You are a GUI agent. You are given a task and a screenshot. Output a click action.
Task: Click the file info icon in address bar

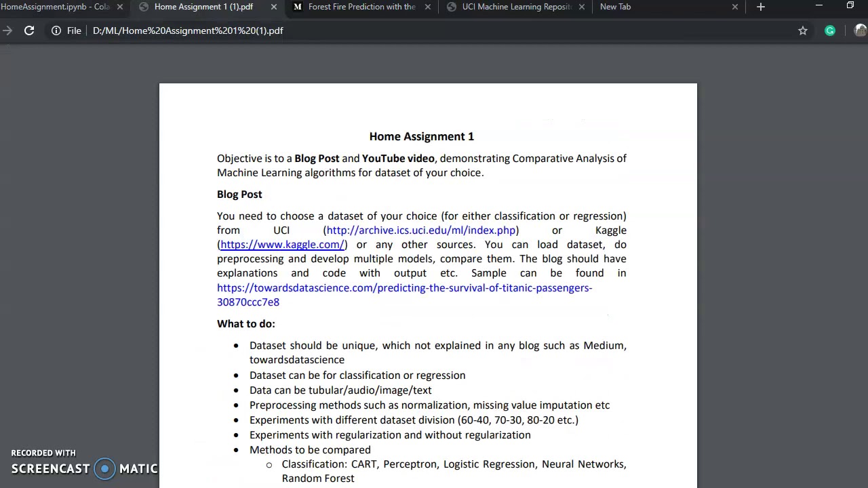(x=56, y=30)
